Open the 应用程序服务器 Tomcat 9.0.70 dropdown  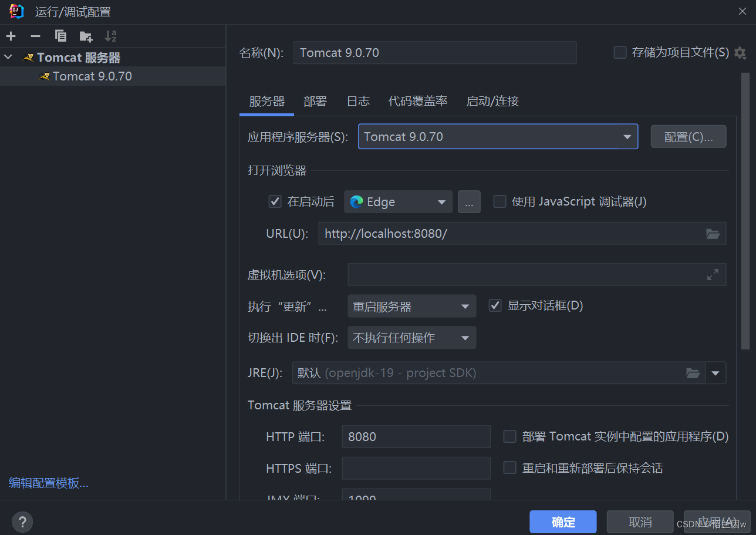point(498,137)
